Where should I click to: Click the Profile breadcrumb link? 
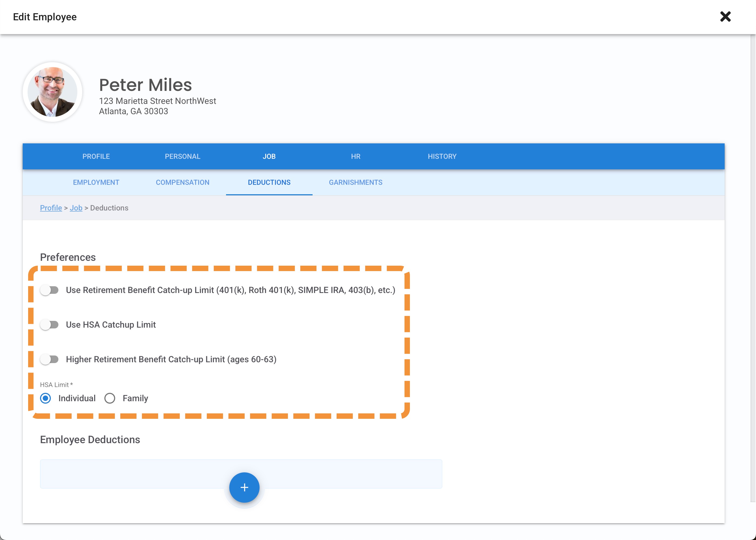(x=51, y=208)
